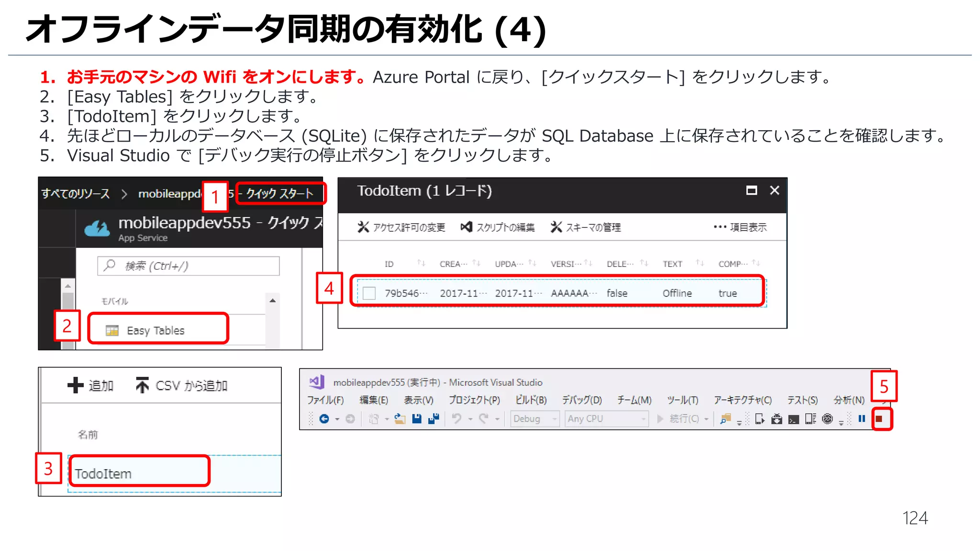Screen dimensions: 980x551
Task: Open the ツール(T) menu
Action: pos(683,400)
